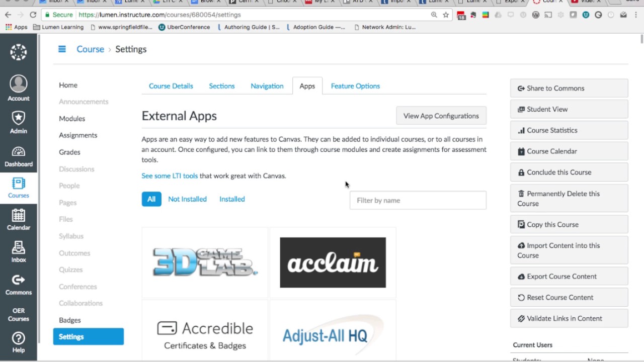644x362 pixels.
Task: Open the Authoring Guide bookmark
Action: pos(248,27)
